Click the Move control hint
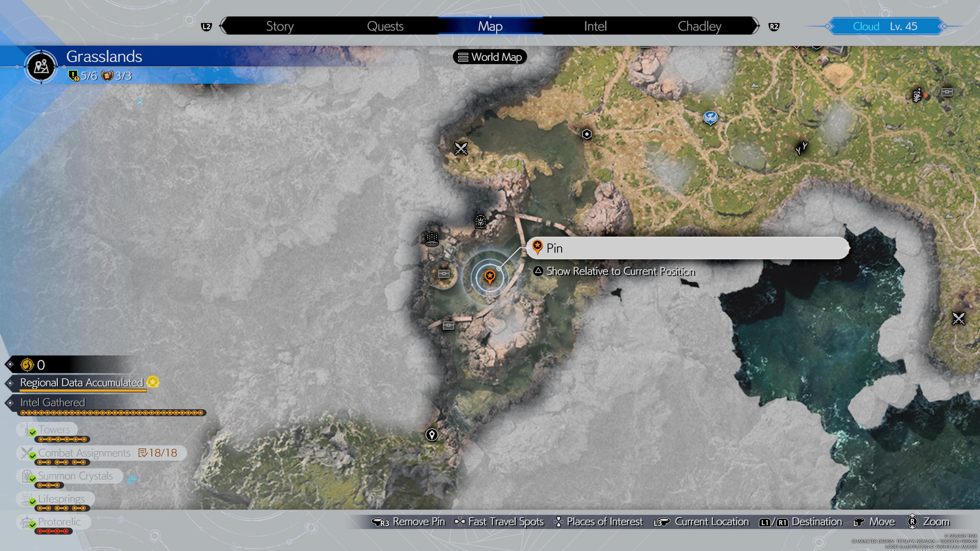Screen dimensions: 980x551 click(874, 522)
